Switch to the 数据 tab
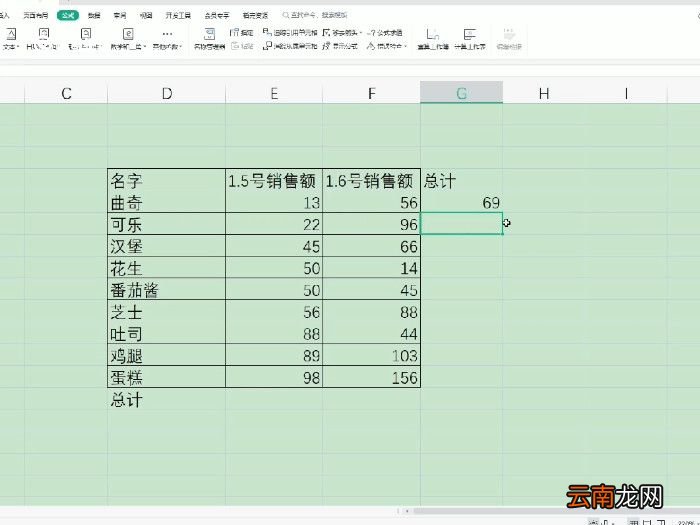This screenshot has height=525, width=700. tap(94, 15)
